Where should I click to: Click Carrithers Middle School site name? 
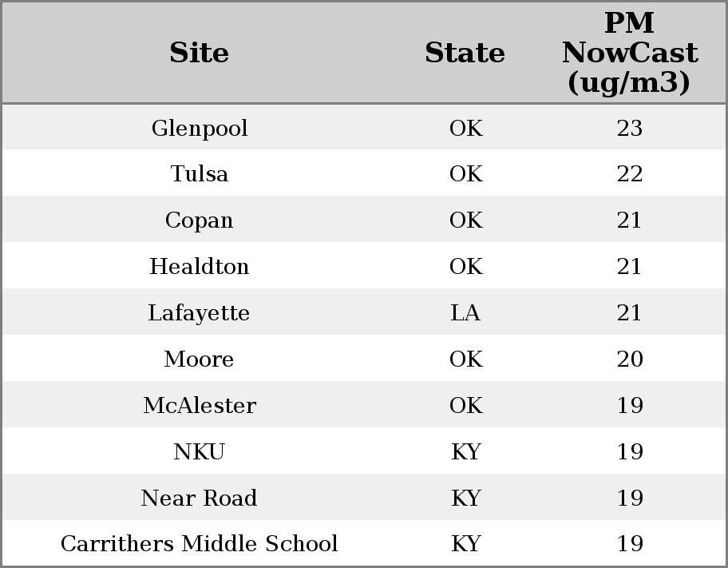point(200,544)
